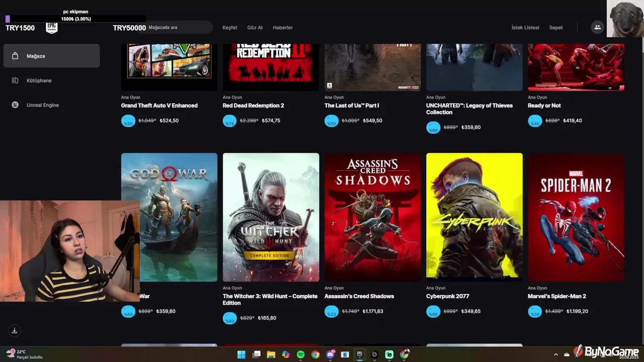Click the Kütüphane library icon
The width and height of the screenshot is (644, 362).
[15, 80]
